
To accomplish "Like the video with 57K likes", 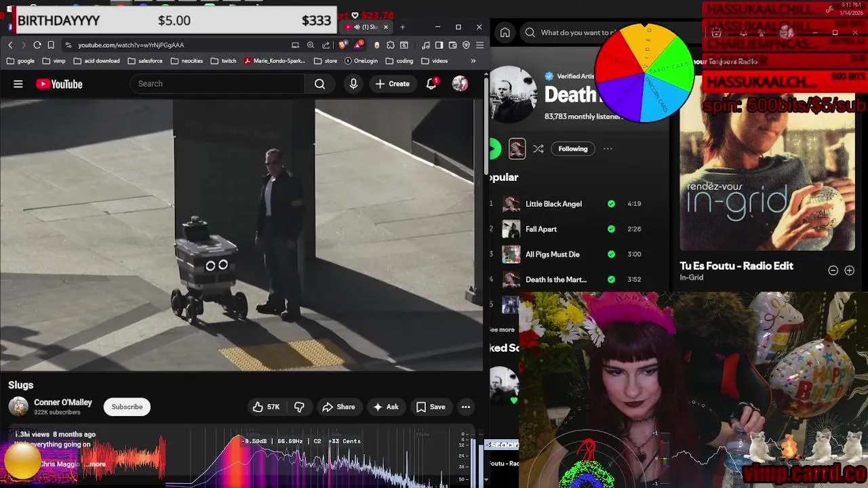I will tap(266, 407).
